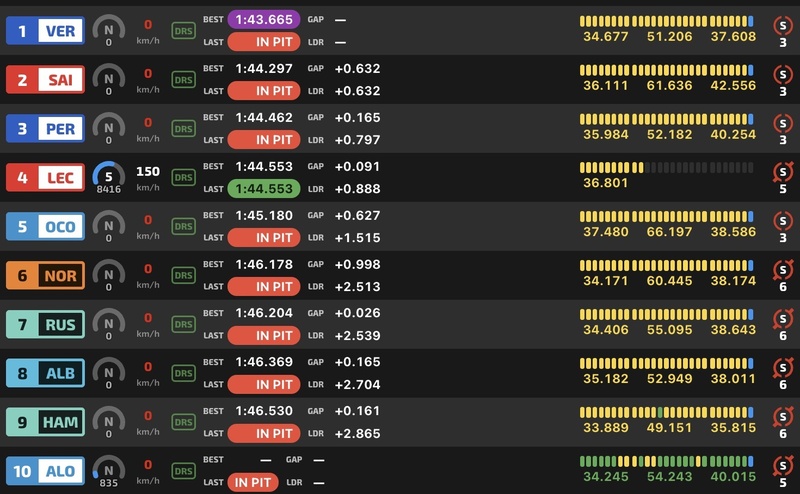Viewport: 800px width, 494px height.
Task: Click Albon's leader gap +2.704
Action: [x=358, y=384]
